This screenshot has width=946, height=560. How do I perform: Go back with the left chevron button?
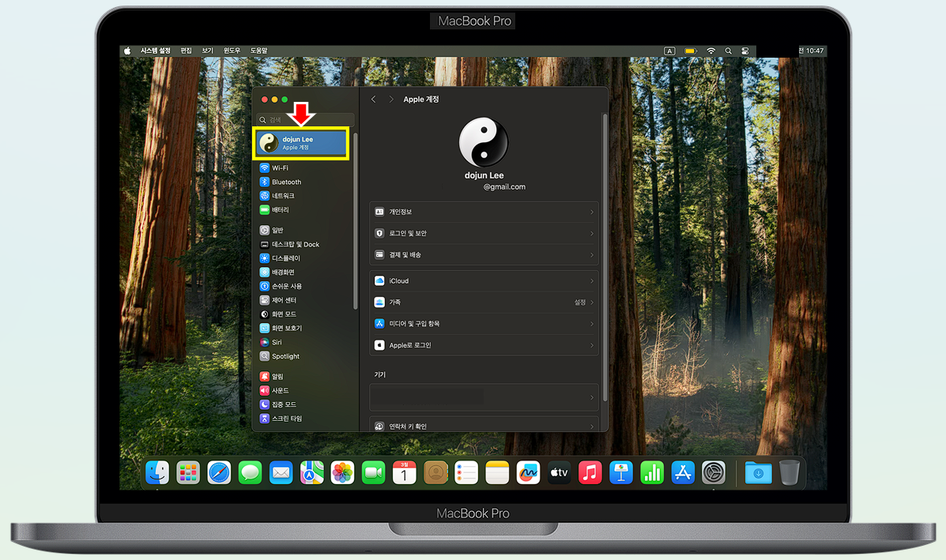coord(374,100)
